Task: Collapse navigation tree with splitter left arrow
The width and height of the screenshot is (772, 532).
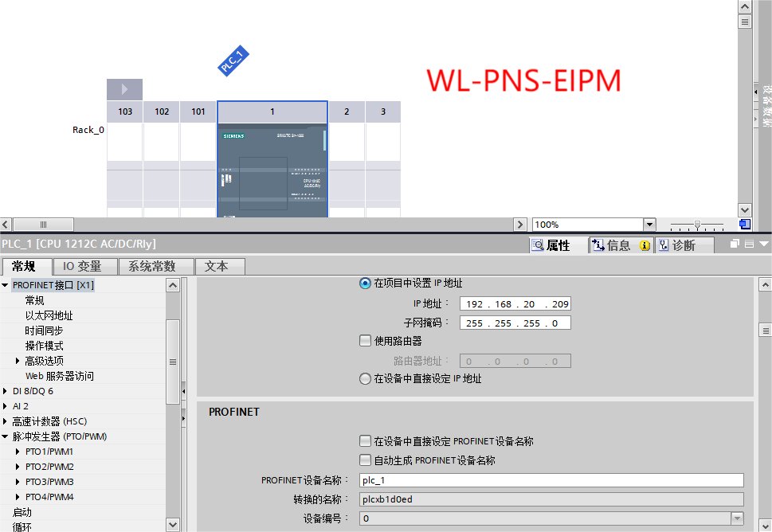Action: (x=184, y=391)
